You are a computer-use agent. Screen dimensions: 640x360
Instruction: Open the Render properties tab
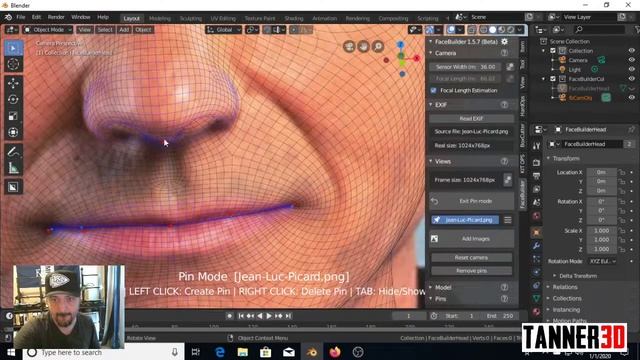tap(536, 162)
